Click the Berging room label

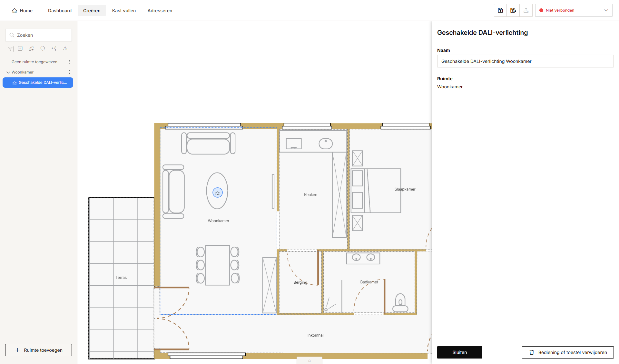(300, 282)
